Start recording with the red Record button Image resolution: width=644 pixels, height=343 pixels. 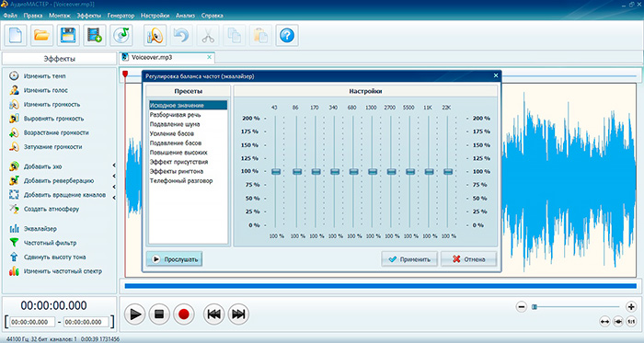tap(184, 314)
